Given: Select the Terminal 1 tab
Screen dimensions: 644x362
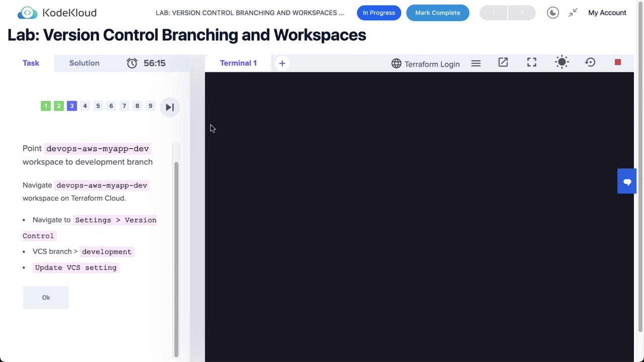Looking at the screenshot, I should (238, 63).
